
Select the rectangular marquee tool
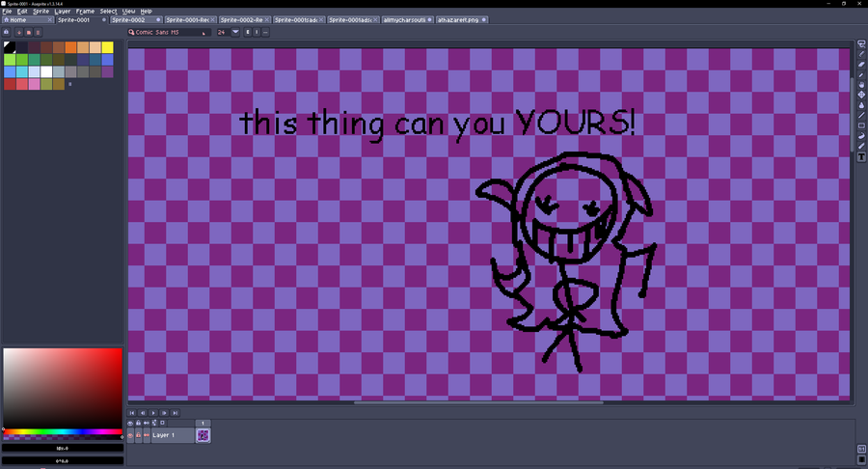click(x=861, y=43)
